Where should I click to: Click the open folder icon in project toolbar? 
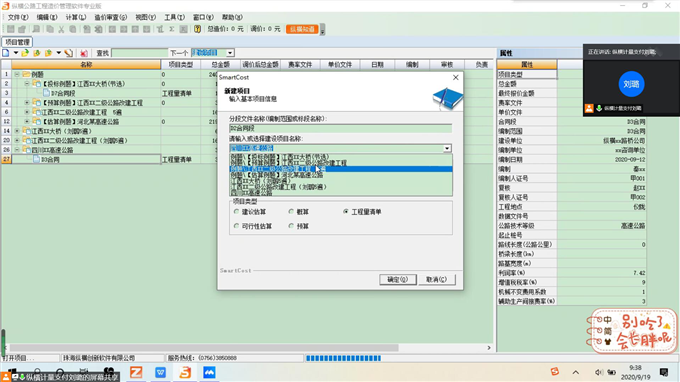(25, 53)
